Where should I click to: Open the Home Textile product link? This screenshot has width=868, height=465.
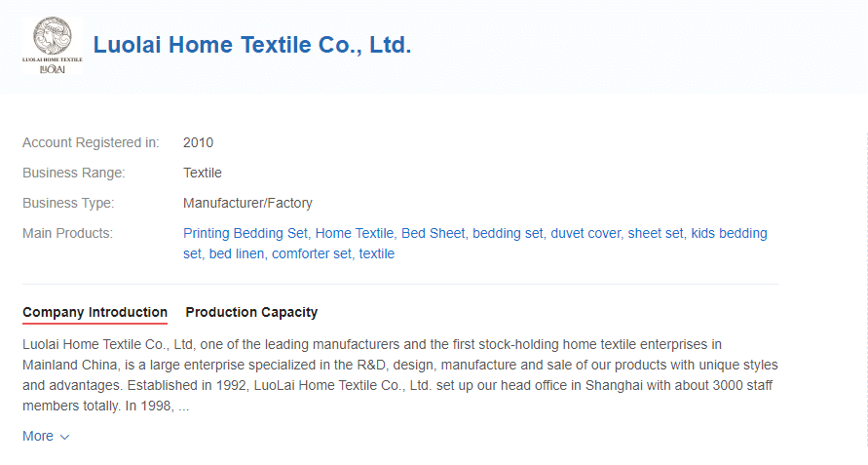[x=356, y=233]
